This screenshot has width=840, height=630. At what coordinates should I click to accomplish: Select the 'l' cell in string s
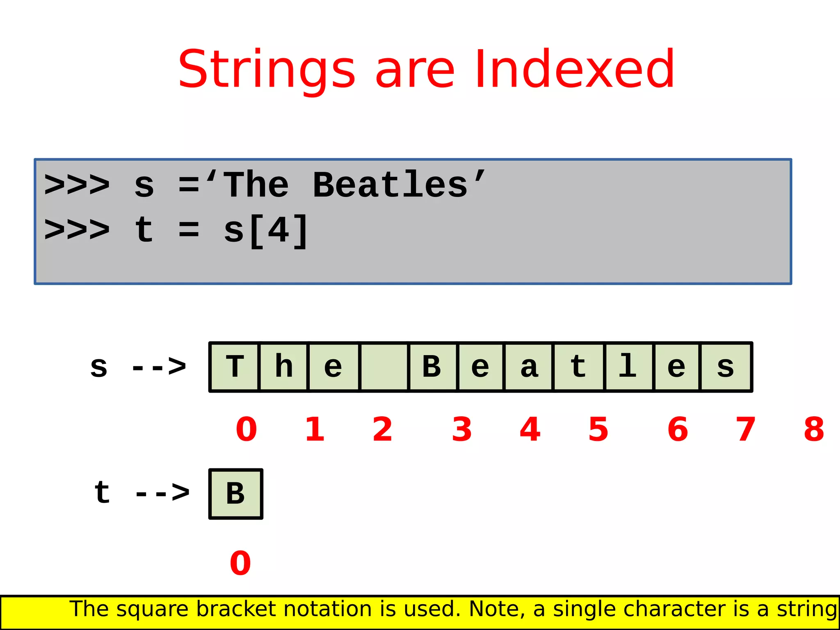tap(630, 367)
